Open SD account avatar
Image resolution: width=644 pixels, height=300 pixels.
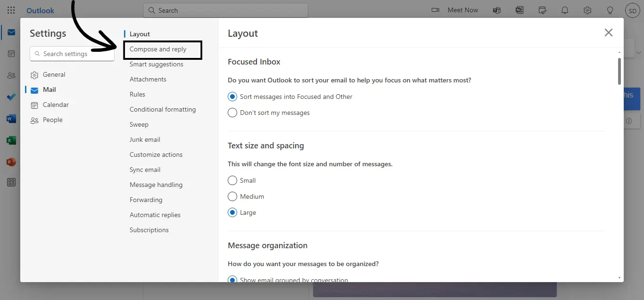632,10
